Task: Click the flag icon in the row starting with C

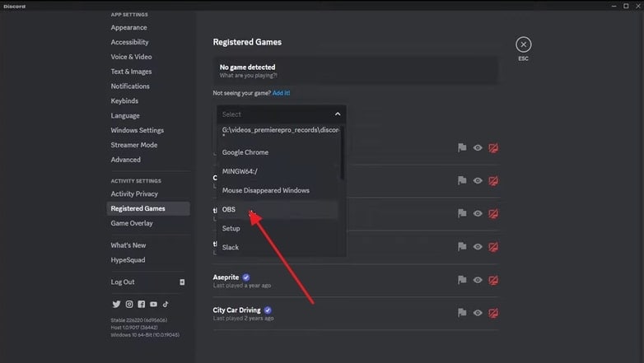Action: [x=462, y=181]
